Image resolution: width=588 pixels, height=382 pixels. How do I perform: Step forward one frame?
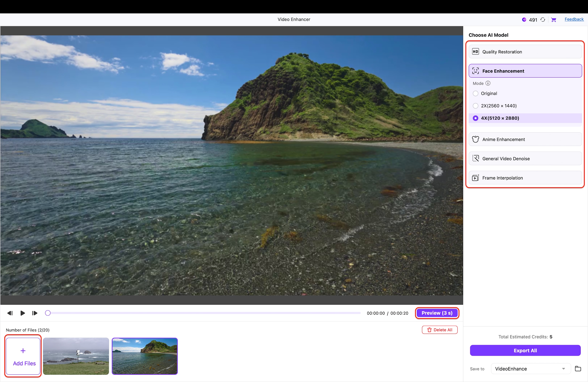pyautogui.click(x=35, y=313)
